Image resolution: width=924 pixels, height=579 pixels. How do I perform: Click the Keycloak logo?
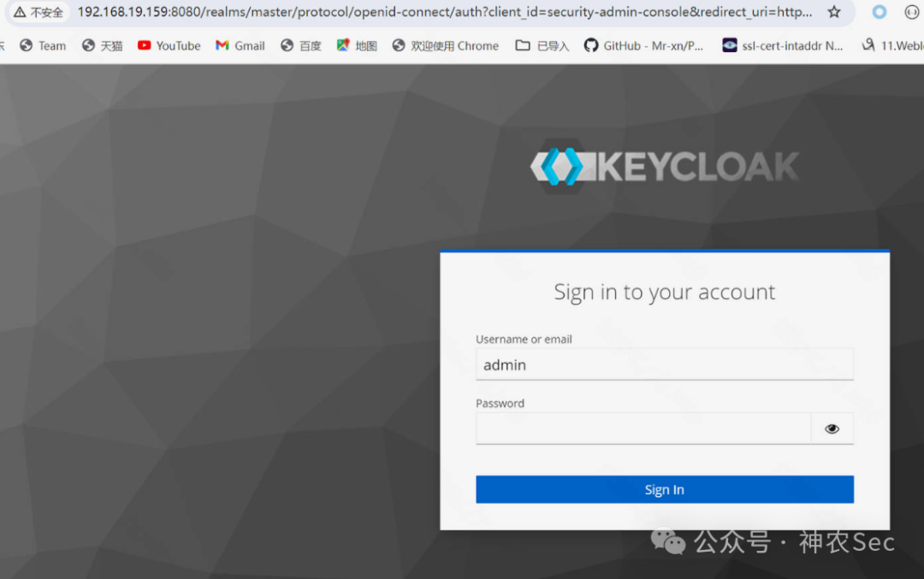coord(664,167)
